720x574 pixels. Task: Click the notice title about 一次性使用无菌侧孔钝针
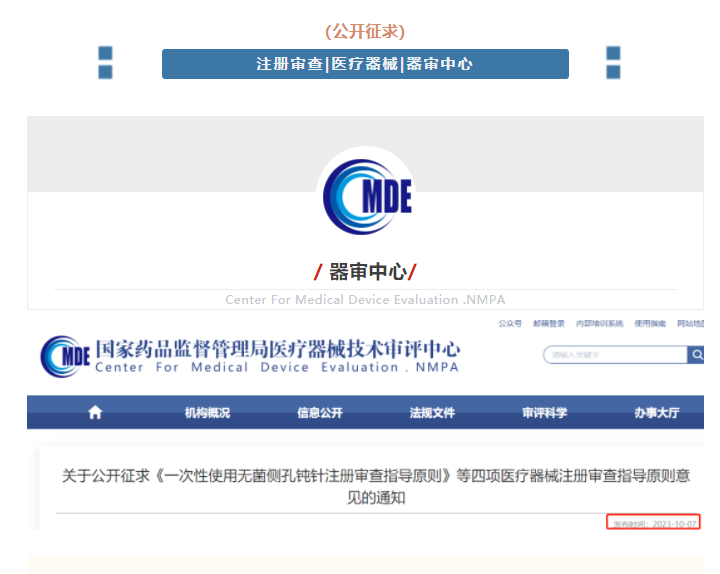[x=375, y=486]
